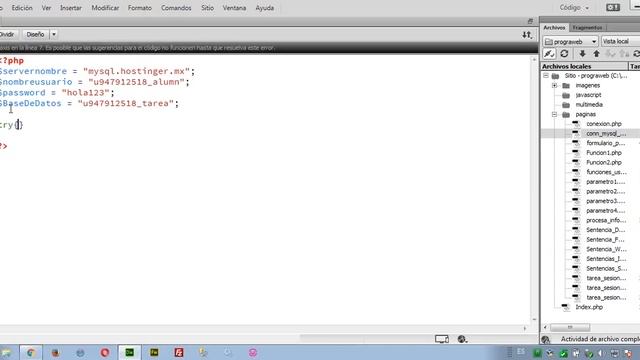640x360 pixels.
Task: Collapse the paginas folder
Action: (x=554, y=114)
